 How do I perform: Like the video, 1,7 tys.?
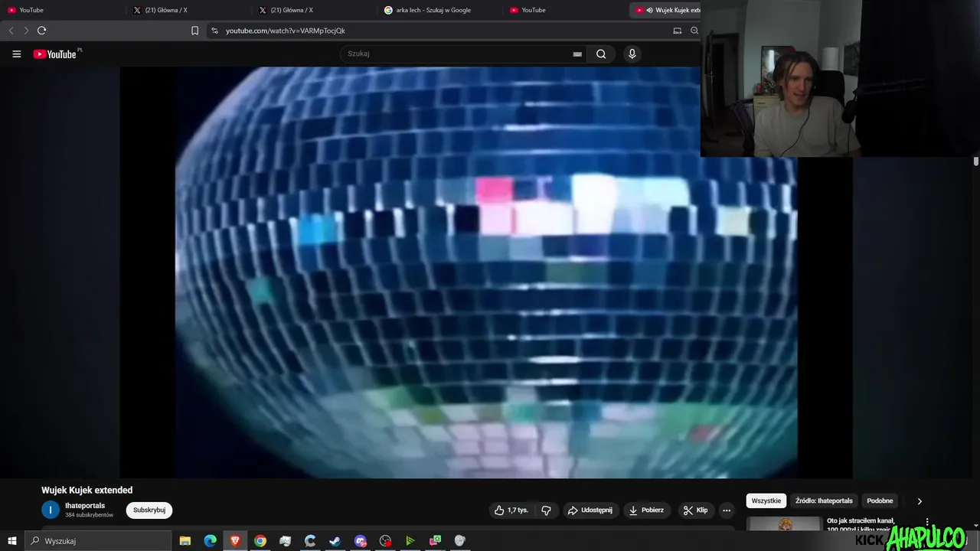click(511, 510)
